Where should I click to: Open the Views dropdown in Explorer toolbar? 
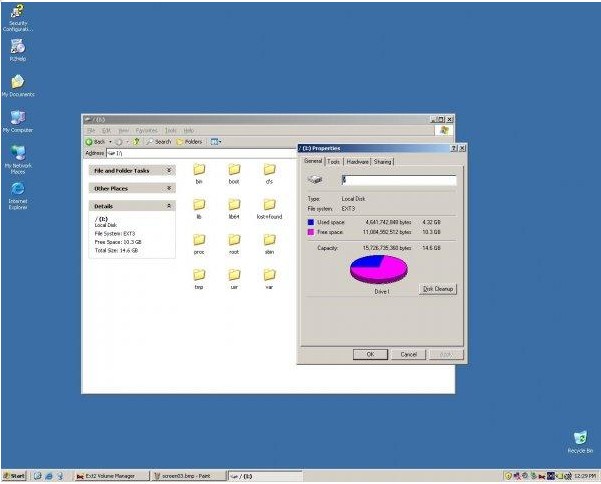tap(216, 142)
